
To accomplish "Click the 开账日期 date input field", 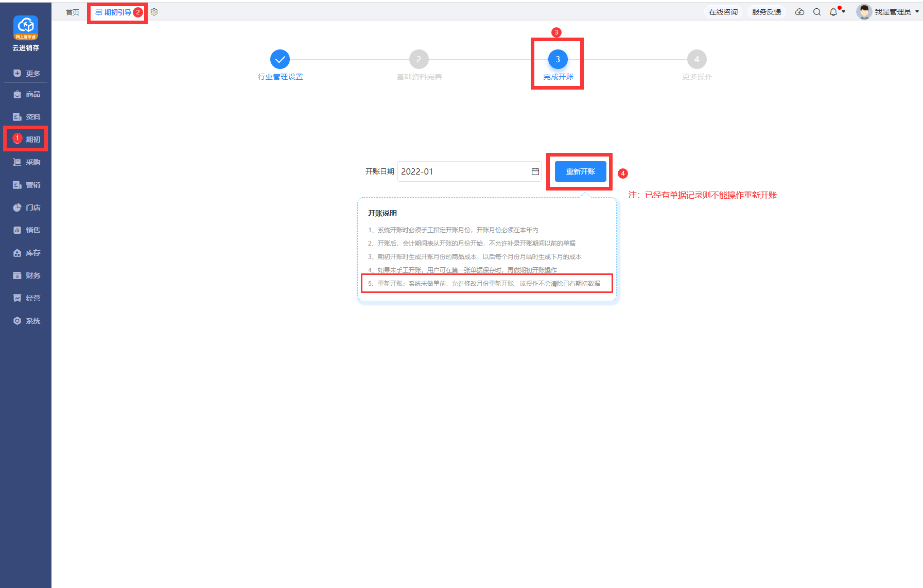I will (463, 171).
